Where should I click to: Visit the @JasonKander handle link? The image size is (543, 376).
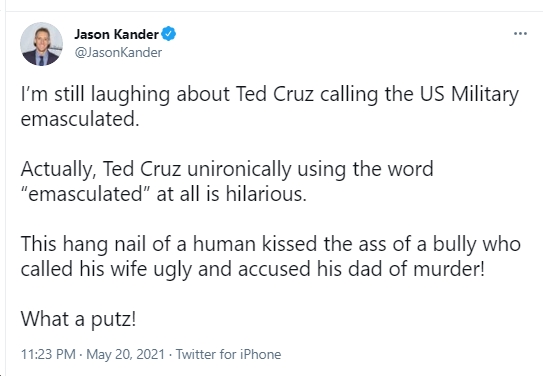(118, 53)
